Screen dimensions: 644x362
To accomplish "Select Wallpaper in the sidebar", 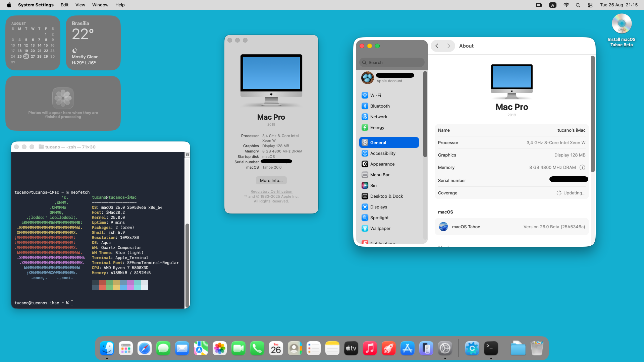I will click(380, 228).
